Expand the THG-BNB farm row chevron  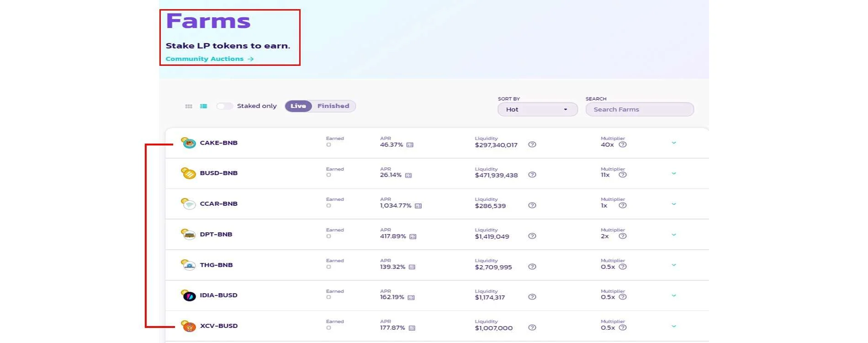point(673,265)
